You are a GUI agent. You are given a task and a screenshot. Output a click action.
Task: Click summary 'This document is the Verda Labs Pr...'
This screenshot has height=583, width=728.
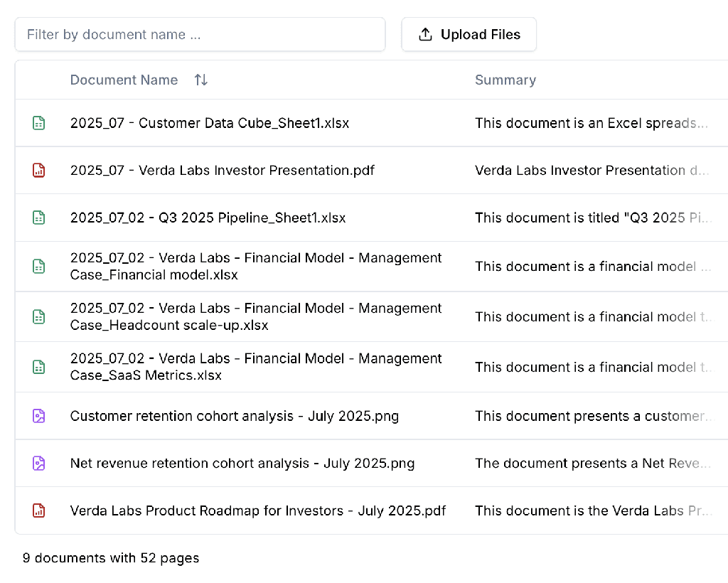click(594, 510)
